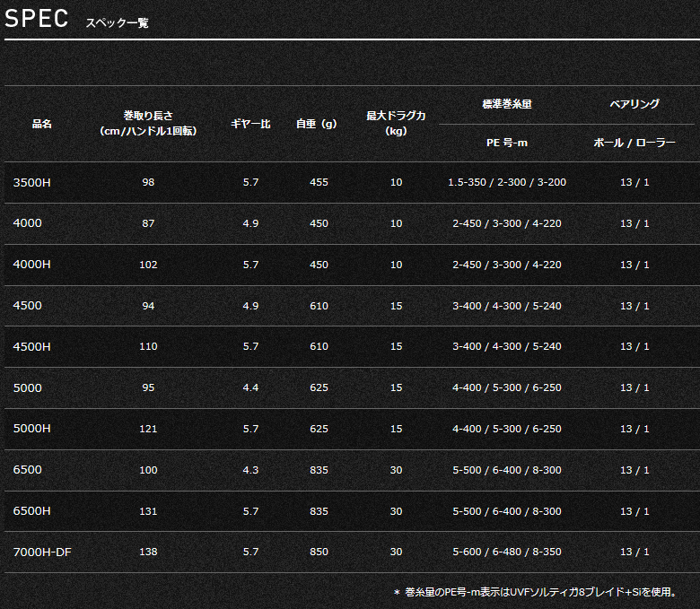The width and height of the screenshot is (700, 609).
Task: Select the 4000H row label
Action: click(x=31, y=265)
